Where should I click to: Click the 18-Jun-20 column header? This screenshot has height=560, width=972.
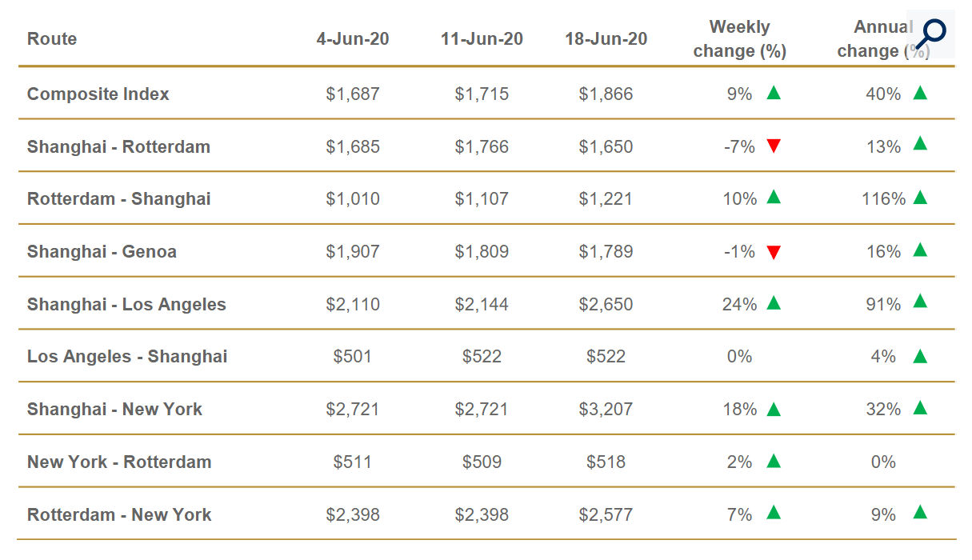(606, 39)
